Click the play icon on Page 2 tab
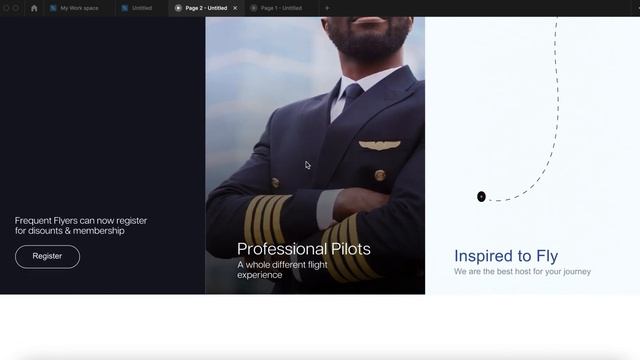 [x=178, y=8]
